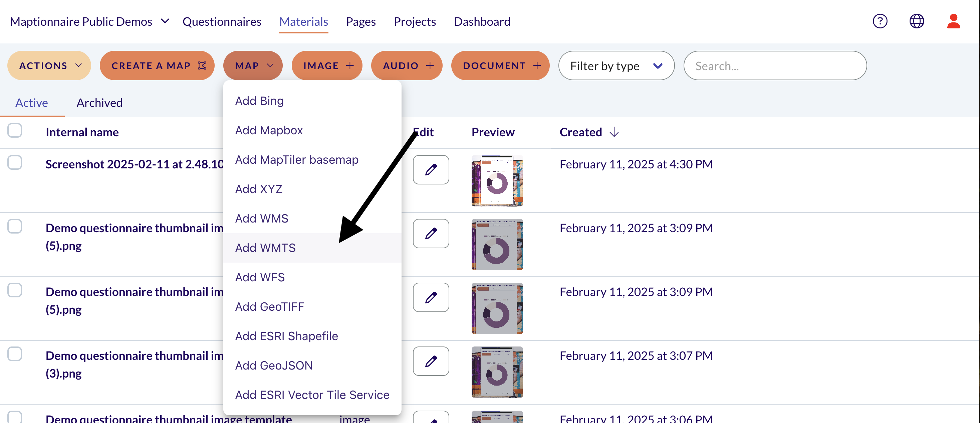Choose Add GeoTIFF menu entry
This screenshot has height=423, width=980.
[312, 306]
